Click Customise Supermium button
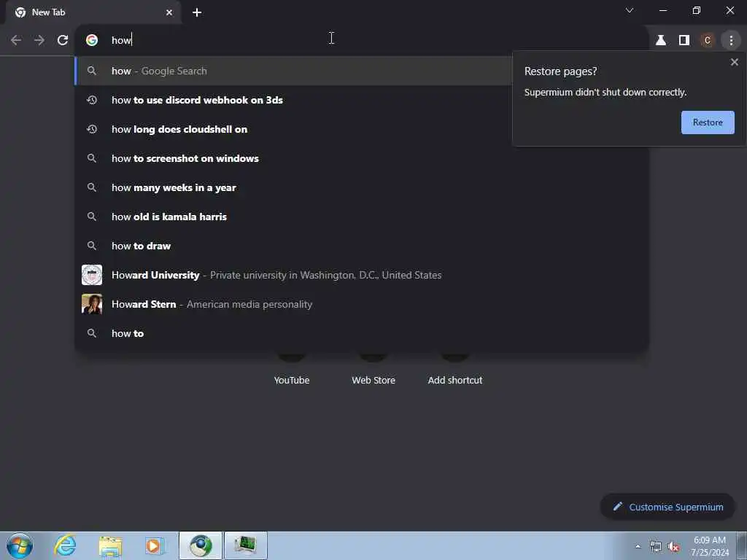Image resolution: width=747 pixels, height=560 pixels. tap(667, 507)
